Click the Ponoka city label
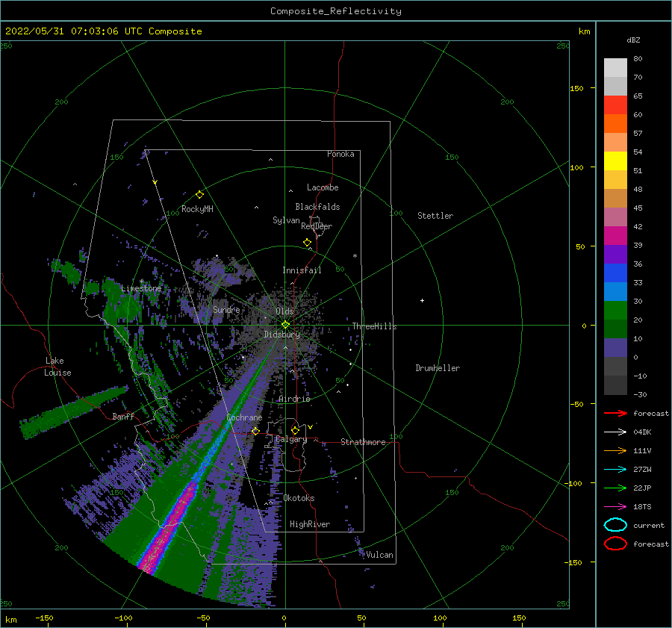The height and width of the screenshot is (628, 672). (x=340, y=154)
